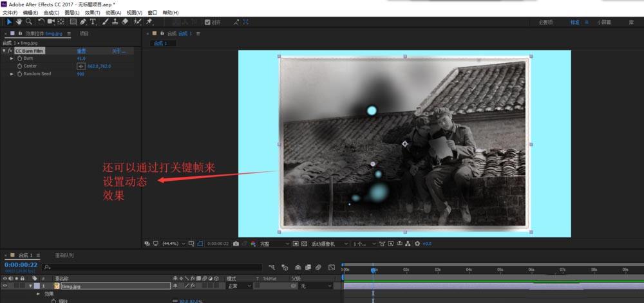Click the snapshot camera icon in viewer
Screen dimensions: 644x303
pyautogui.click(x=236, y=244)
